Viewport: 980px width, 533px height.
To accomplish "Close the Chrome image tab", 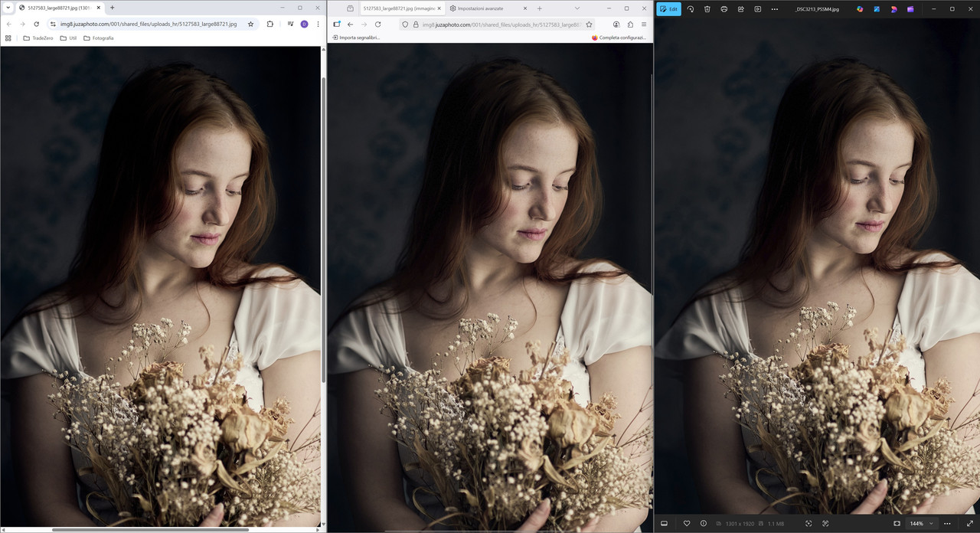I will pos(99,8).
